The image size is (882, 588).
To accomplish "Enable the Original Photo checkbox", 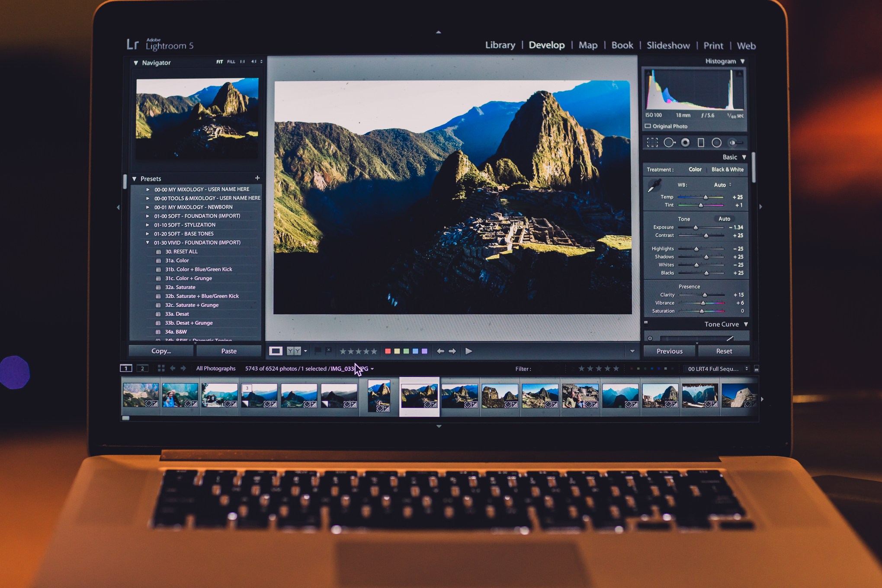I will 648,126.
